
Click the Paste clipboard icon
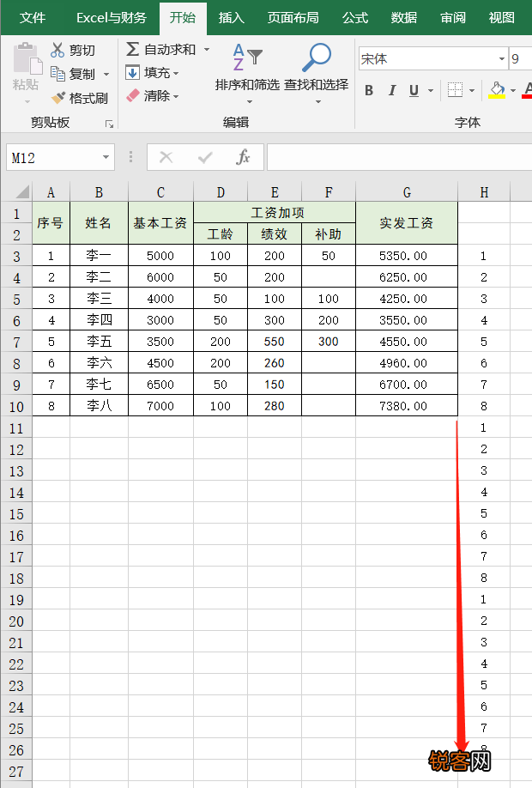(27, 58)
